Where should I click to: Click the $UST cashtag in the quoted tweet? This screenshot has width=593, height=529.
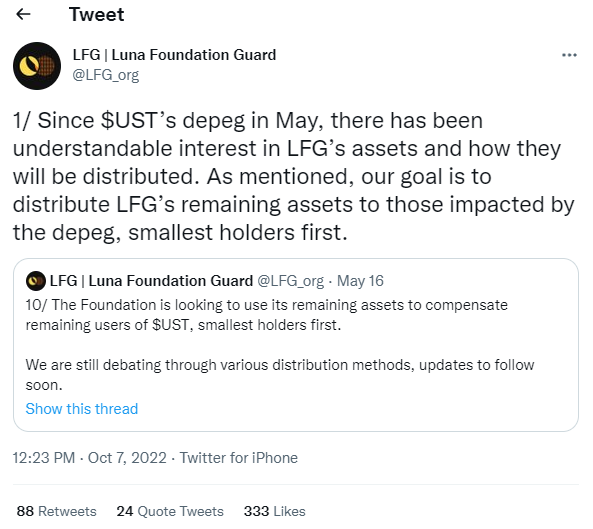pyautogui.click(x=171, y=325)
